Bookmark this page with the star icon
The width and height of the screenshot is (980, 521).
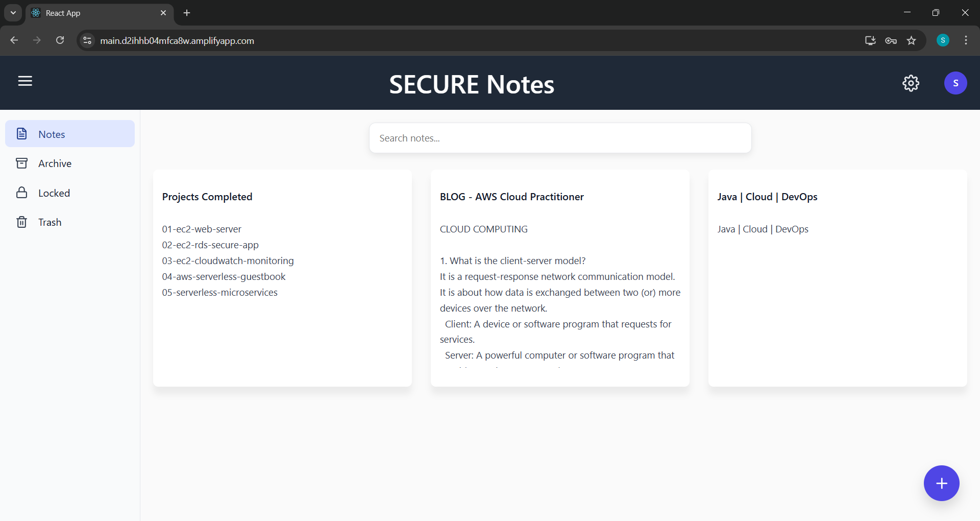coord(912,40)
